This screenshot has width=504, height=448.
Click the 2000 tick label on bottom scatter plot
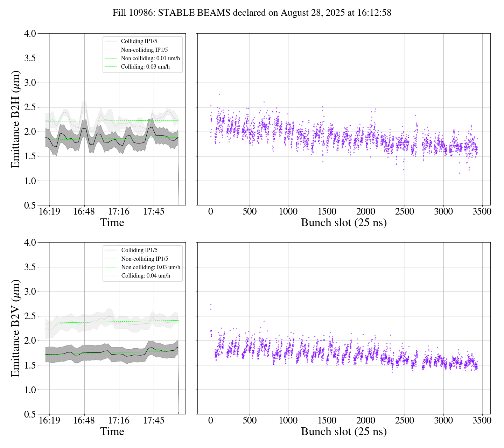(366, 421)
